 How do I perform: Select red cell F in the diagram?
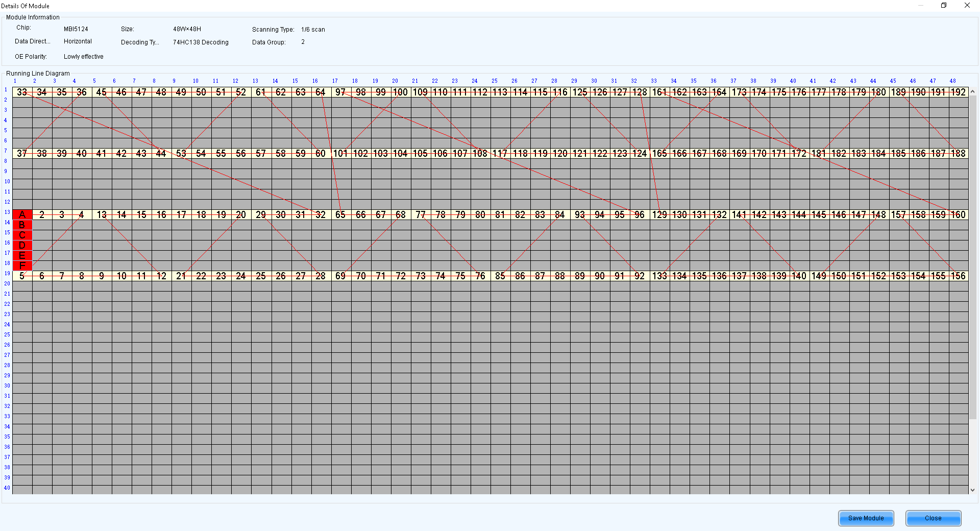coord(22,265)
